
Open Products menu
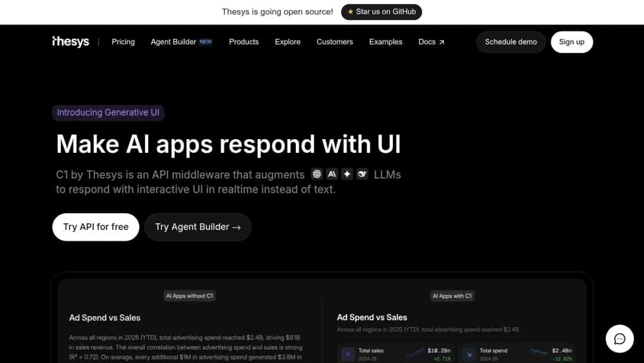(244, 42)
